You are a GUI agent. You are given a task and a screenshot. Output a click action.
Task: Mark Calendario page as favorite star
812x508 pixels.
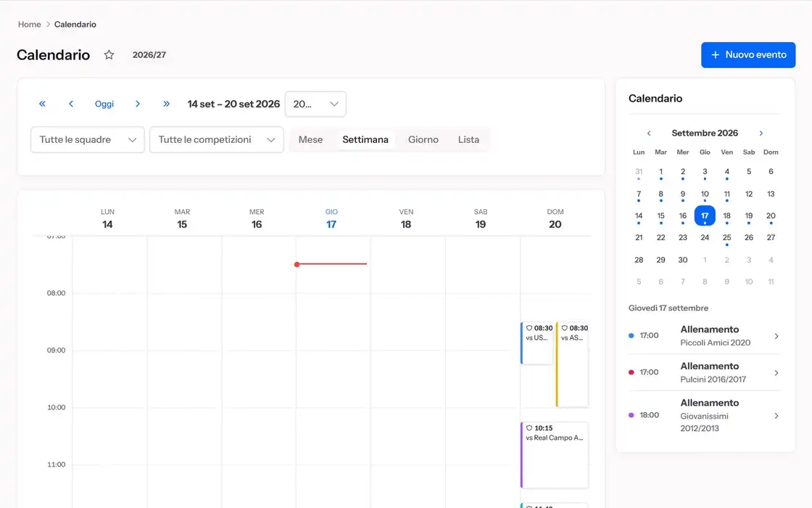pyautogui.click(x=109, y=55)
